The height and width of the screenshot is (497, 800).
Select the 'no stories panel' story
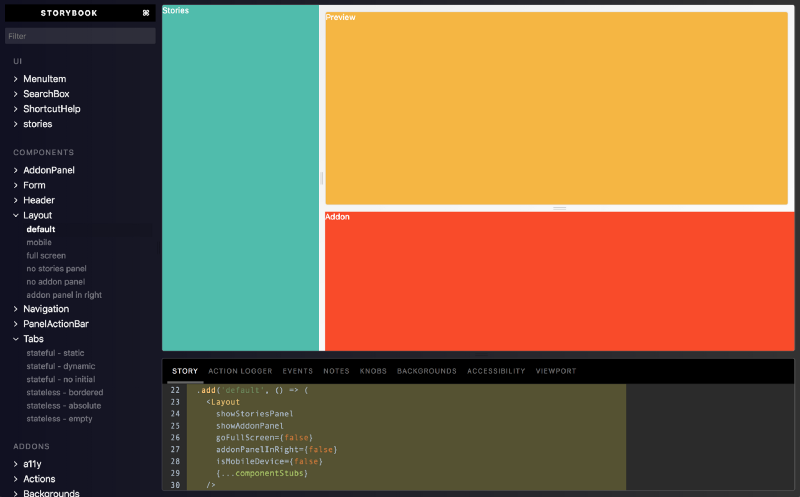point(56,268)
